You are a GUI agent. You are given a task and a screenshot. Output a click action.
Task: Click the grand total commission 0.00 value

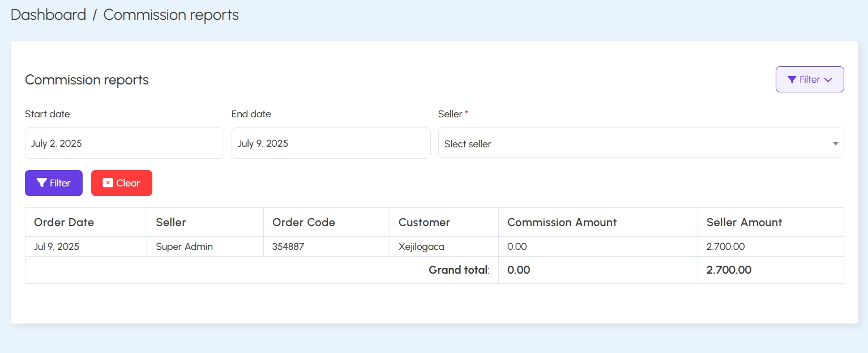click(x=519, y=270)
